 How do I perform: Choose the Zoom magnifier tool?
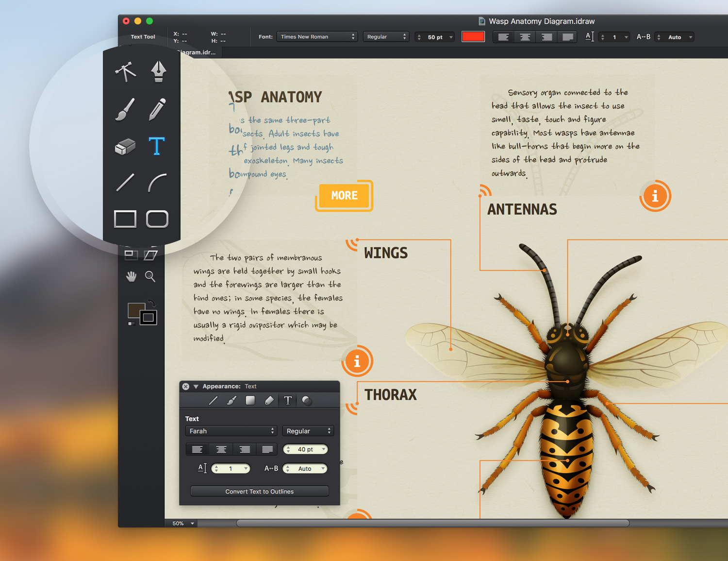point(150,277)
